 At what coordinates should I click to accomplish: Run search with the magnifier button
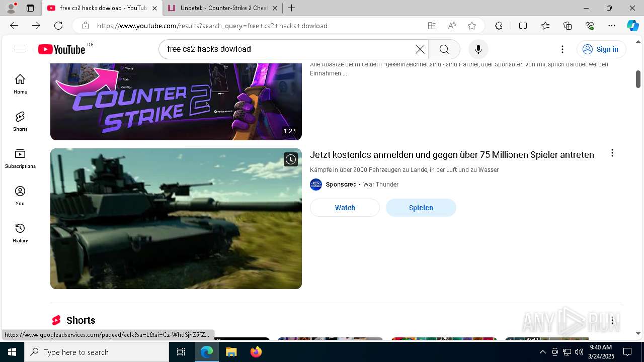point(444,49)
